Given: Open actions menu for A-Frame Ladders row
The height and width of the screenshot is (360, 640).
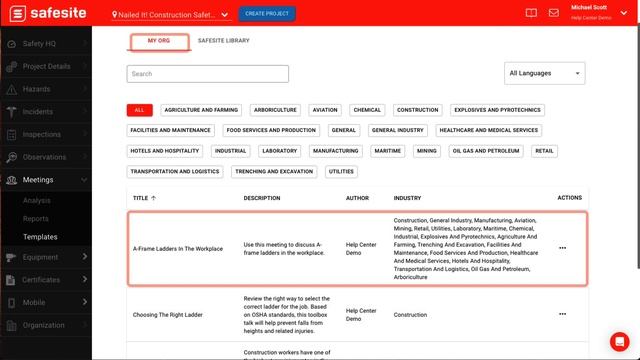Looking at the screenshot, I should pyautogui.click(x=562, y=248).
